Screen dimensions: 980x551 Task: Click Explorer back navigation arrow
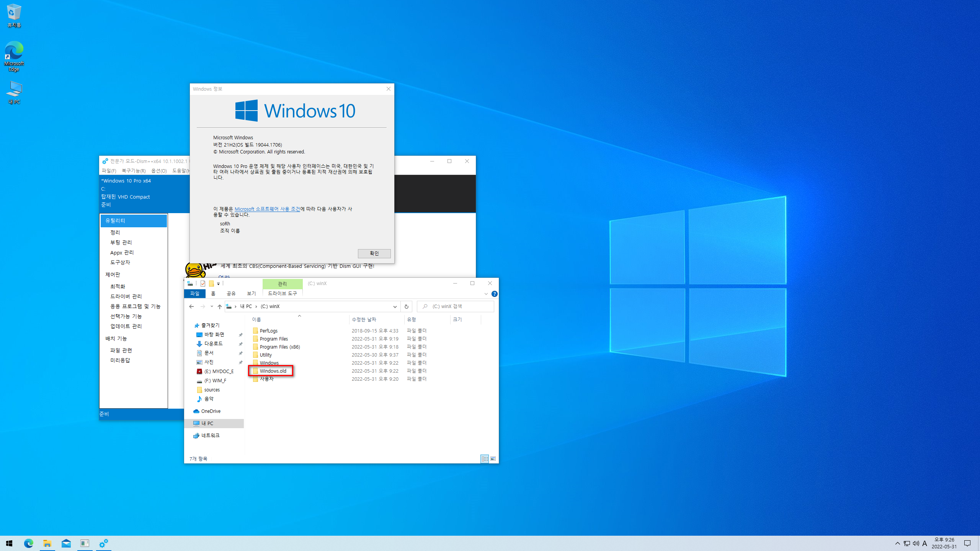191,306
